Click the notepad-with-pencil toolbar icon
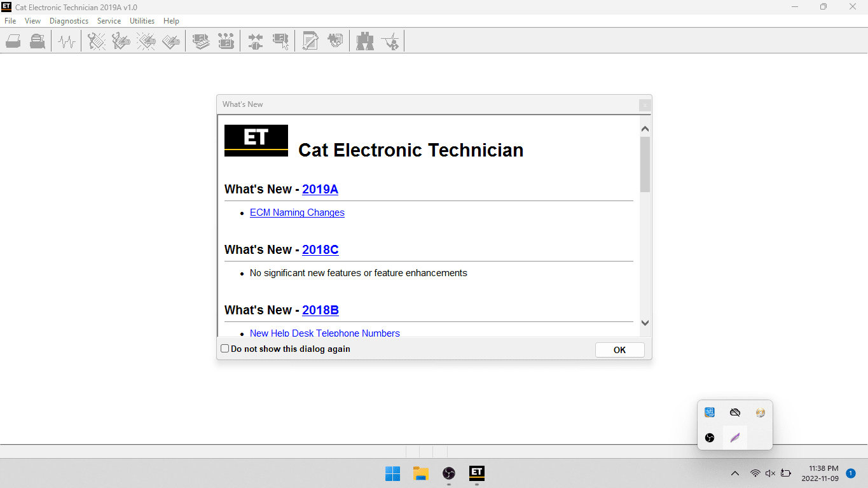 tap(310, 42)
